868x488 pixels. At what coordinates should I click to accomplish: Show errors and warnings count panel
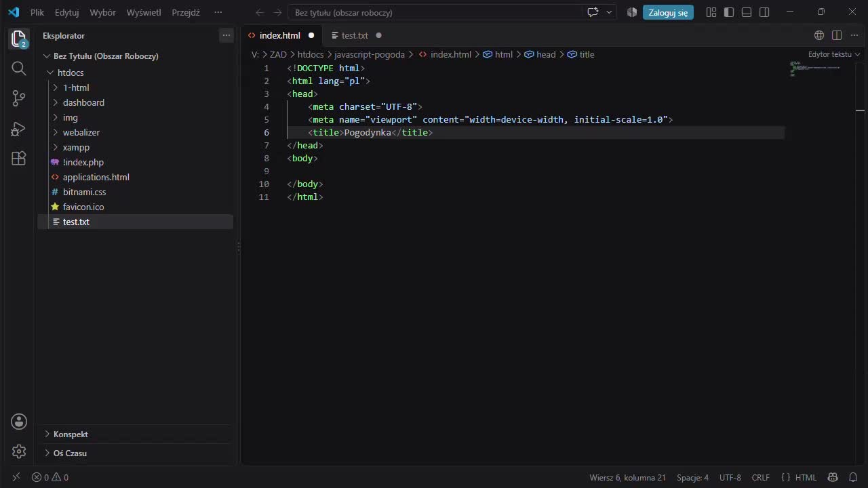pyautogui.click(x=50, y=477)
